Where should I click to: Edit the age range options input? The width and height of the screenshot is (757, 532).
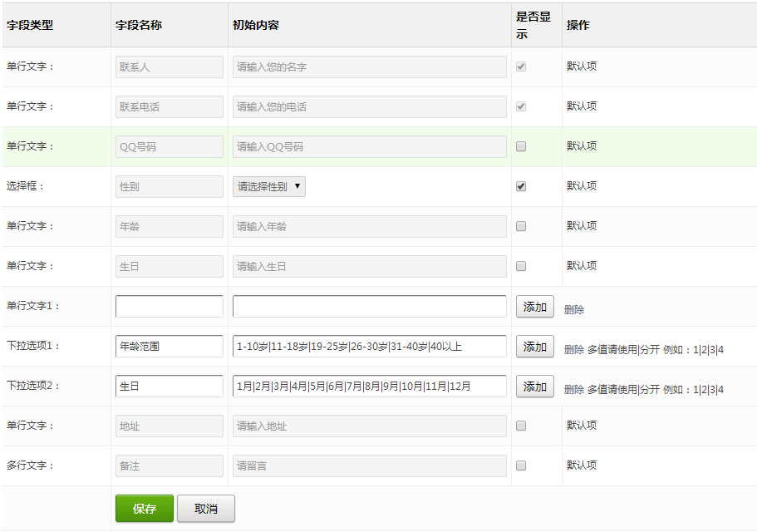[x=369, y=346]
